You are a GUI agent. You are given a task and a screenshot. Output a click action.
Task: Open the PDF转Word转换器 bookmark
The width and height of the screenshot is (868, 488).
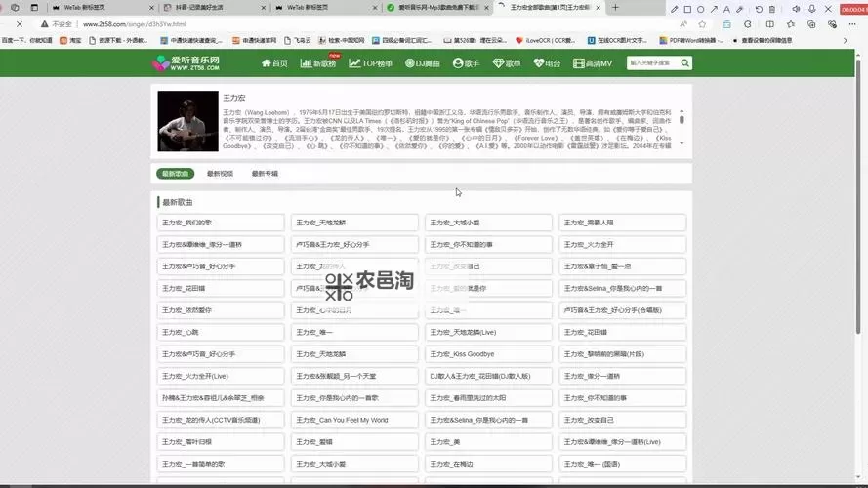[691, 40]
